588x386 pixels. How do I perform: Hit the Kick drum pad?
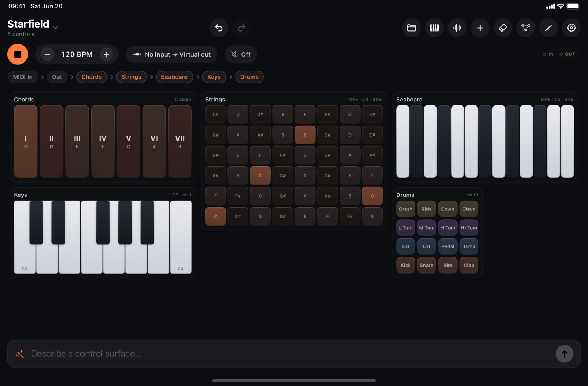tap(406, 265)
